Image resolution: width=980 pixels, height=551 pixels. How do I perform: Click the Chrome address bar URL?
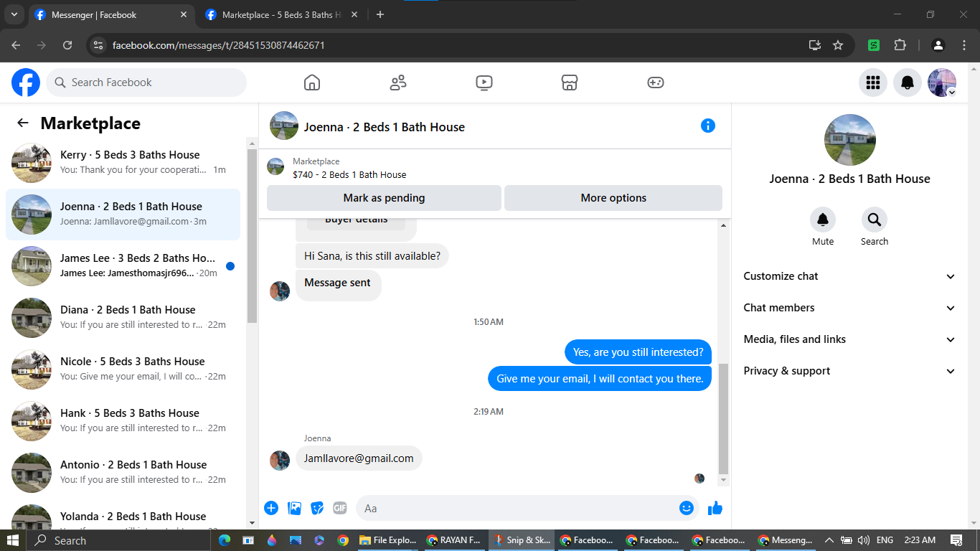click(219, 45)
